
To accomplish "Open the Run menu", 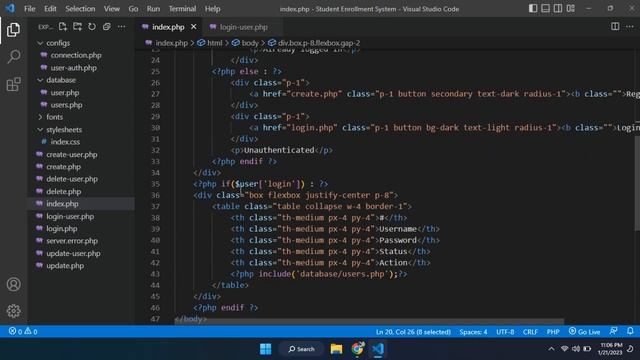I will click(x=153, y=9).
